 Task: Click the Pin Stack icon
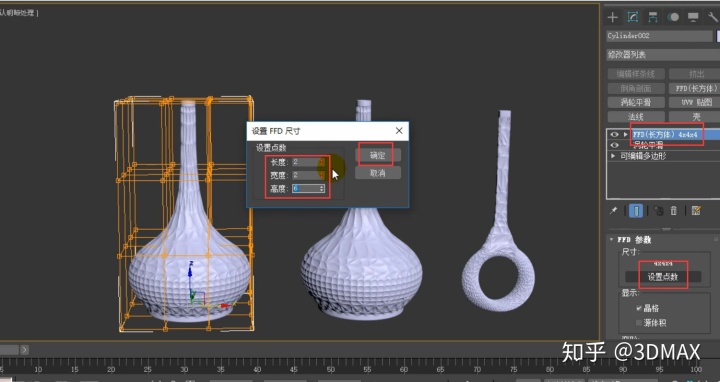coord(613,211)
